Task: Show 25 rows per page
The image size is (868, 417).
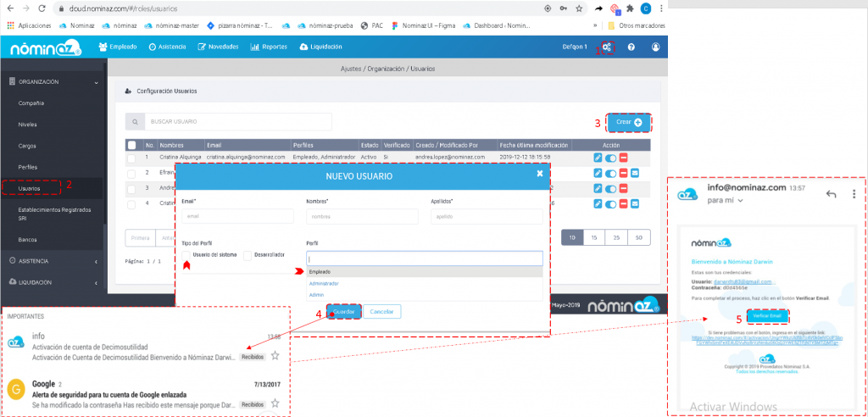Action: (617, 237)
